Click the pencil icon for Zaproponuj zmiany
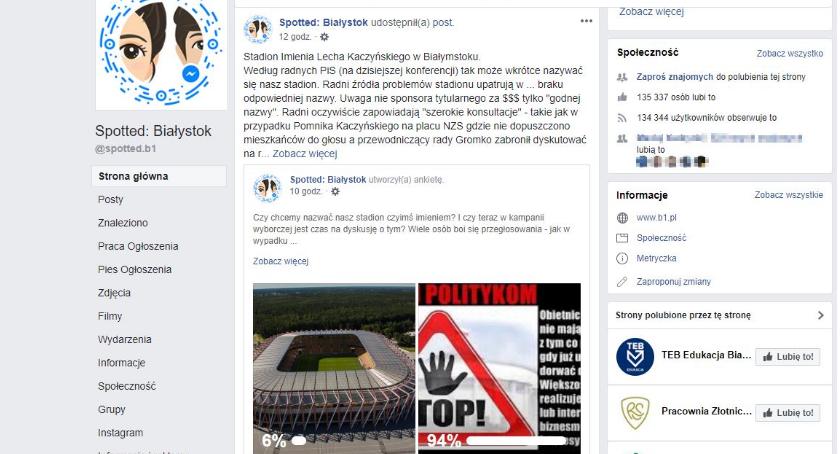Viewport: 840px width, 454px height. coord(622,281)
